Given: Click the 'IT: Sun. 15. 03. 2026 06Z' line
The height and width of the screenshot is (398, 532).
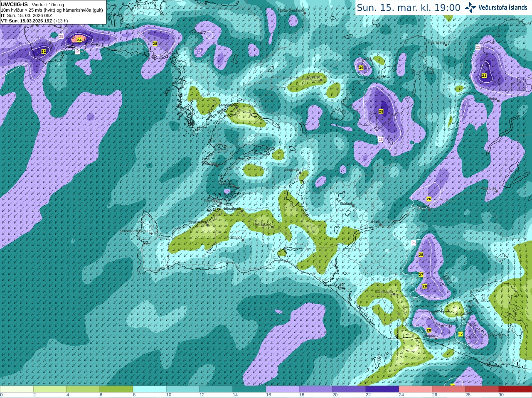Looking at the screenshot, I should click(x=26, y=15).
